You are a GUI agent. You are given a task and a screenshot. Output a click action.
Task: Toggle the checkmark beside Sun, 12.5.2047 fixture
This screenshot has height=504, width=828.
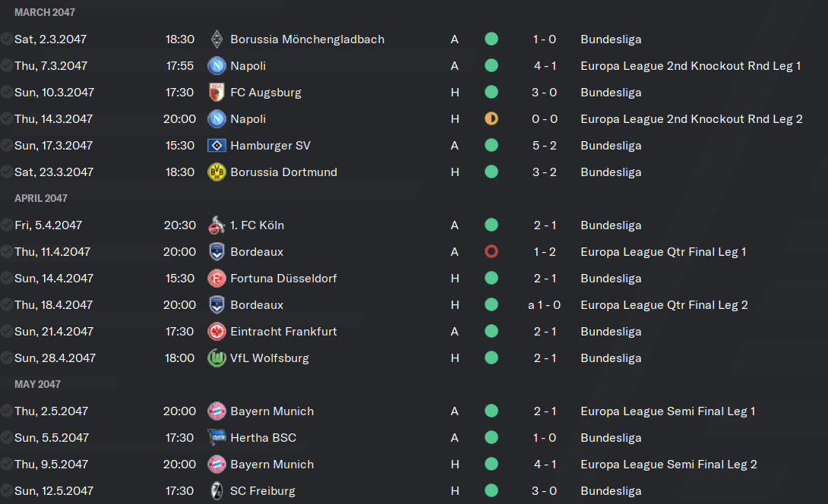pos(6,491)
